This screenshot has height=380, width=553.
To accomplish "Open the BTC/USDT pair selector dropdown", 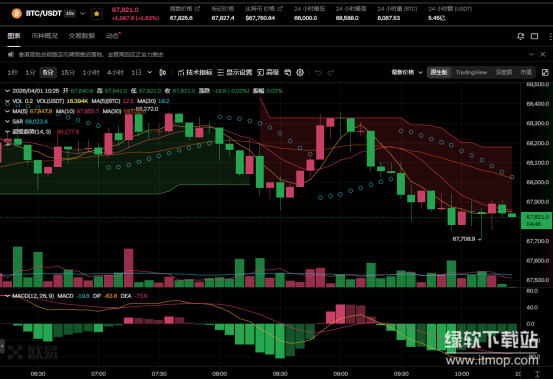I will coord(83,13).
